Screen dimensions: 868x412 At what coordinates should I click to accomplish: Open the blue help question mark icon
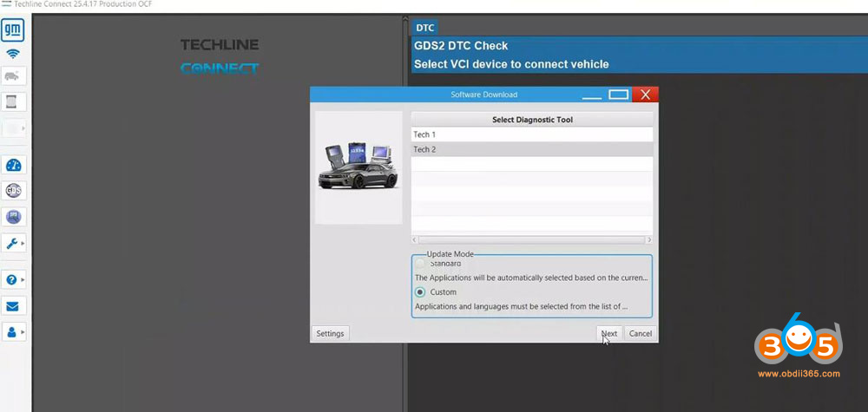[12, 280]
